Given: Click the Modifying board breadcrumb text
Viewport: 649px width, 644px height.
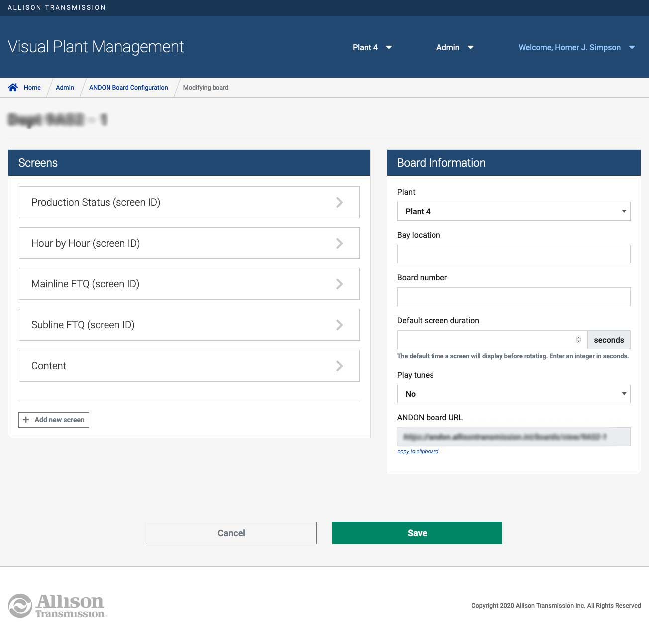Looking at the screenshot, I should coord(206,88).
